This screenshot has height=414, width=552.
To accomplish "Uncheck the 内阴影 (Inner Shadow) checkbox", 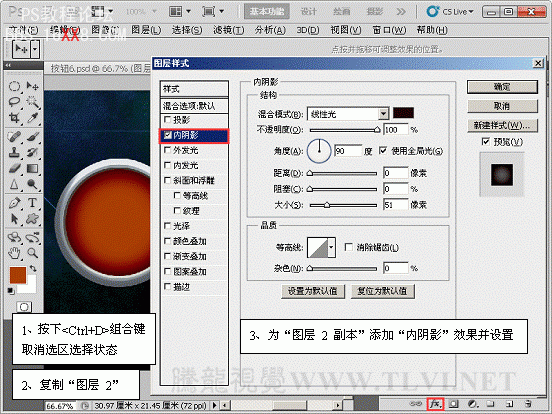I will (x=168, y=135).
